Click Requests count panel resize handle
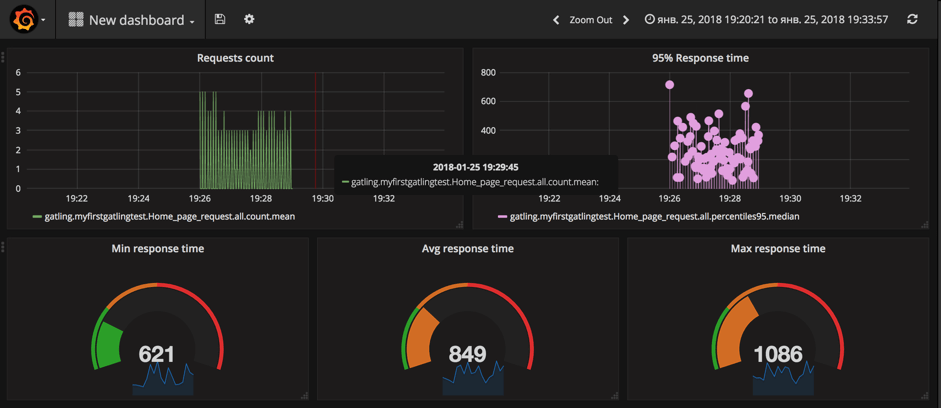This screenshot has height=408, width=941. 460,225
